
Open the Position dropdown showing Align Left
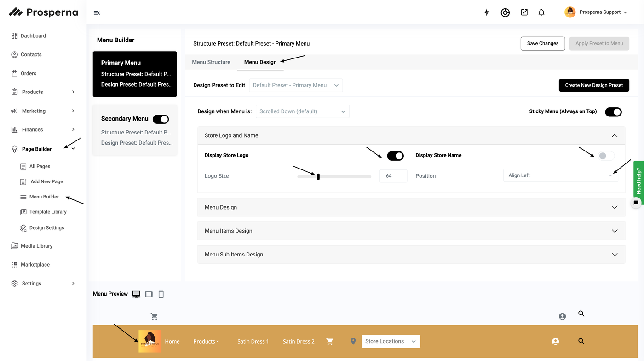coord(561,175)
